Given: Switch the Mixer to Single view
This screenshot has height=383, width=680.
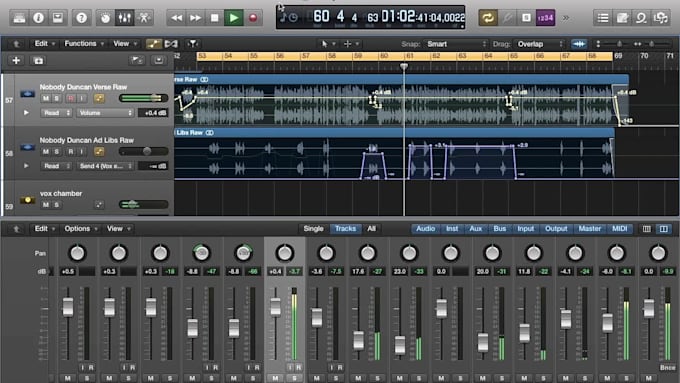Looking at the screenshot, I should (x=314, y=229).
